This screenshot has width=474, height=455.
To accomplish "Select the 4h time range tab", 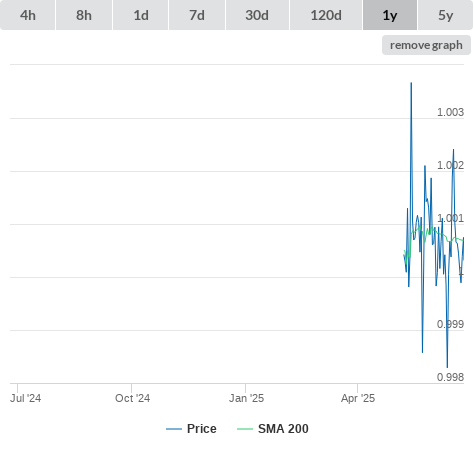I will pos(28,15).
